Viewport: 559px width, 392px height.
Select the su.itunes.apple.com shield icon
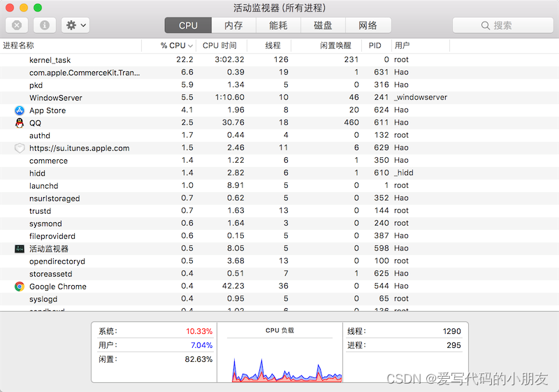coord(20,148)
